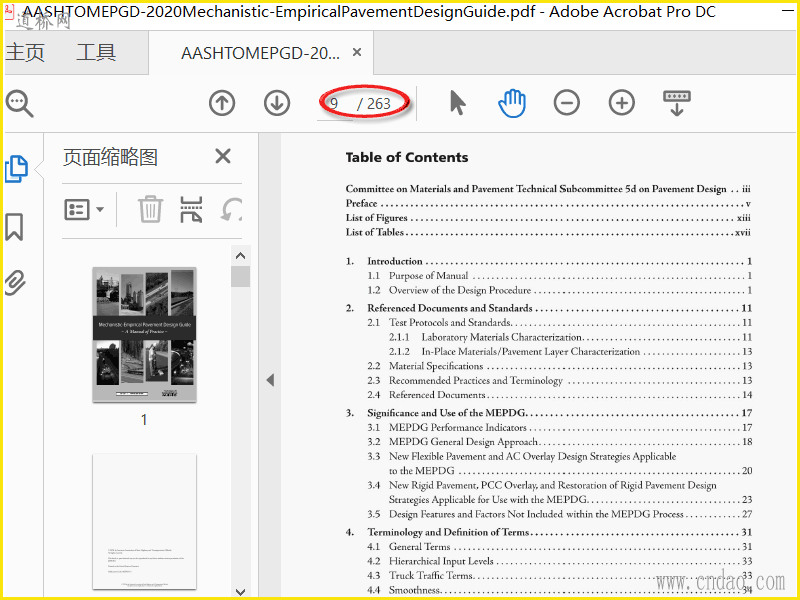Go to previous page with up arrow
The width and height of the screenshot is (800, 600).
pyautogui.click(x=222, y=103)
